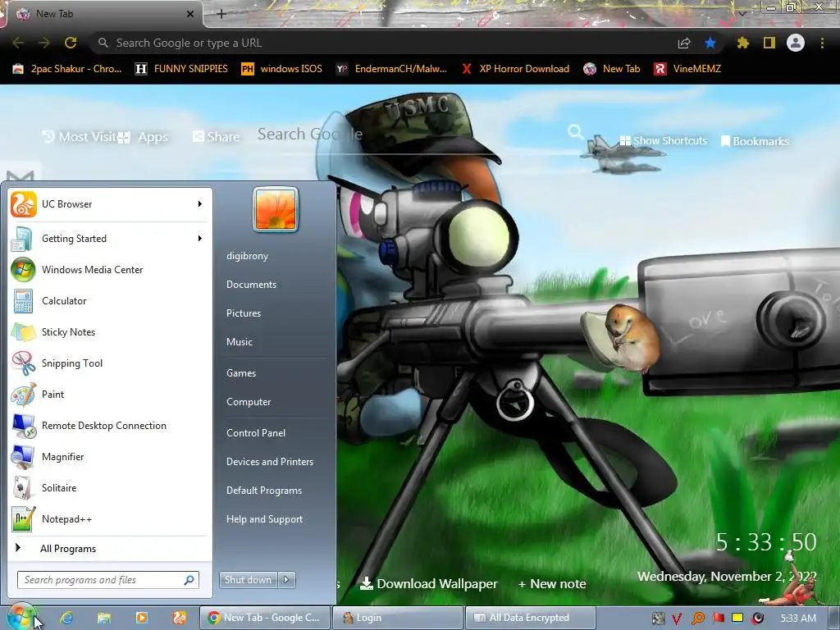
Task: Click Download Wallpaper
Action: point(428,584)
